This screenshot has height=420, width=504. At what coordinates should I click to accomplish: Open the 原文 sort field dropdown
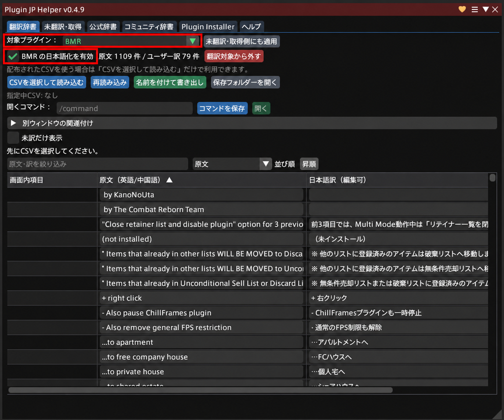[232, 164]
